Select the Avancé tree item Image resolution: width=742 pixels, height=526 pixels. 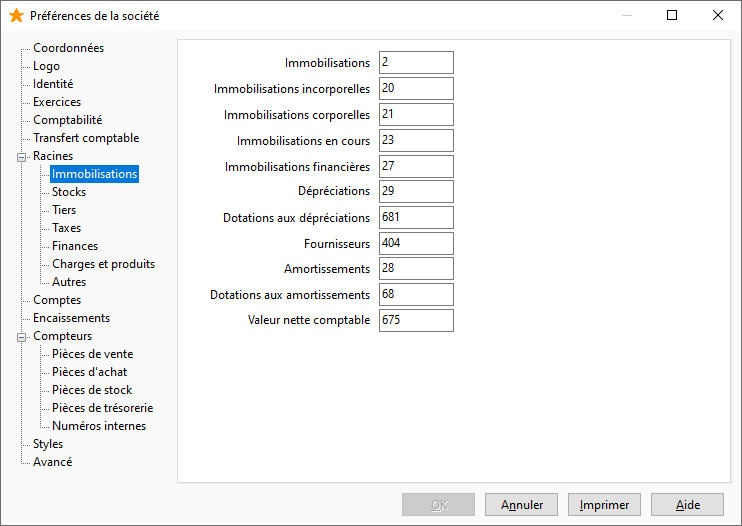click(x=53, y=462)
